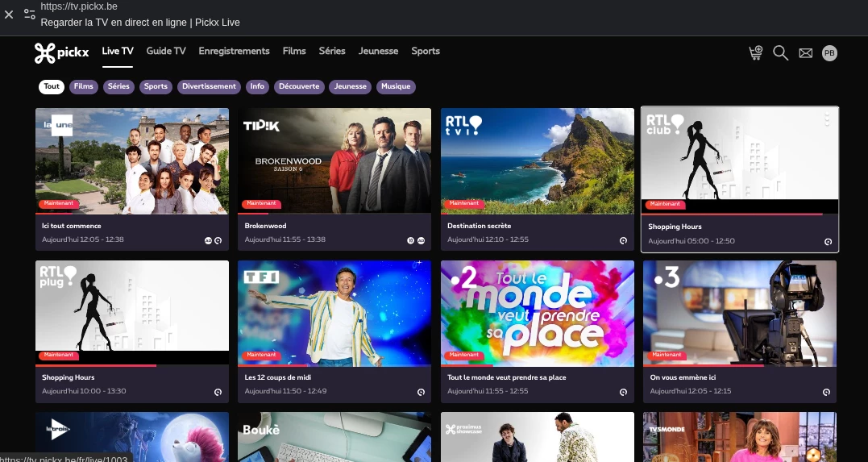Click the RTL club channel logo
The image size is (868, 462).
pyautogui.click(x=665, y=124)
